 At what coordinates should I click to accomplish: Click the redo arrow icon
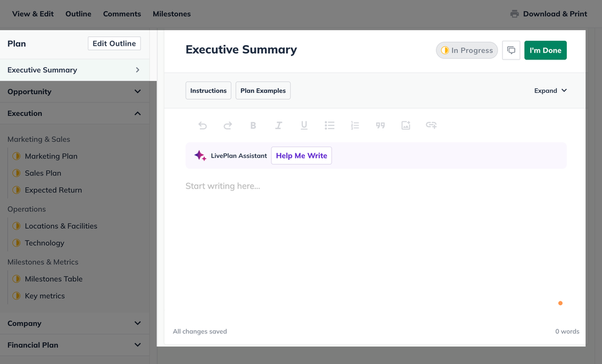click(x=228, y=125)
